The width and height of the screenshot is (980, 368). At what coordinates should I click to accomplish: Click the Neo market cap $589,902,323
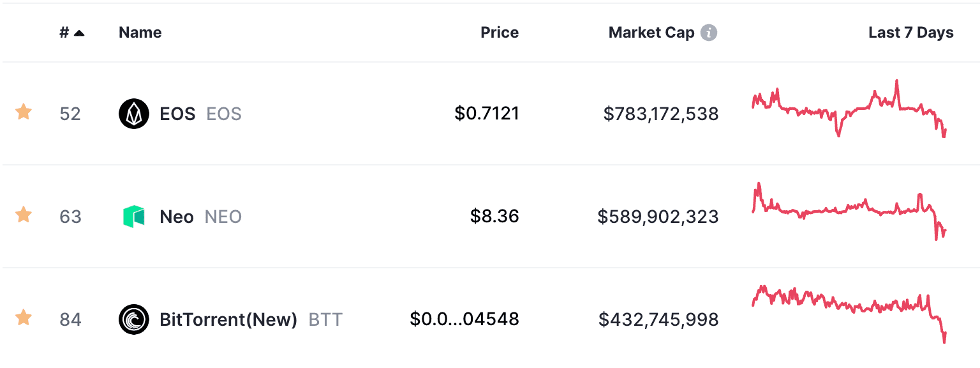[658, 217]
